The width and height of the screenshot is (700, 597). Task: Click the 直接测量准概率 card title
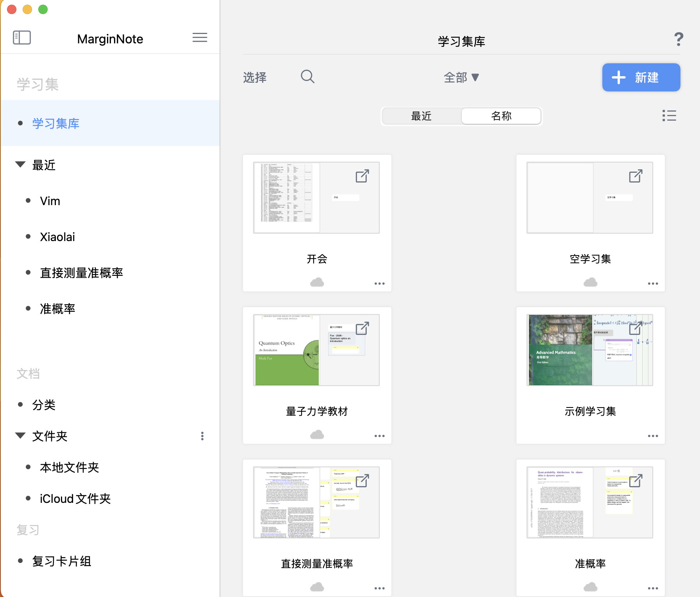(x=317, y=563)
